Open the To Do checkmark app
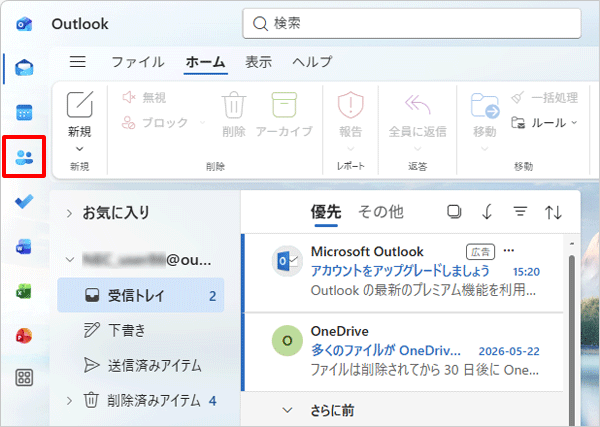 click(24, 201)
